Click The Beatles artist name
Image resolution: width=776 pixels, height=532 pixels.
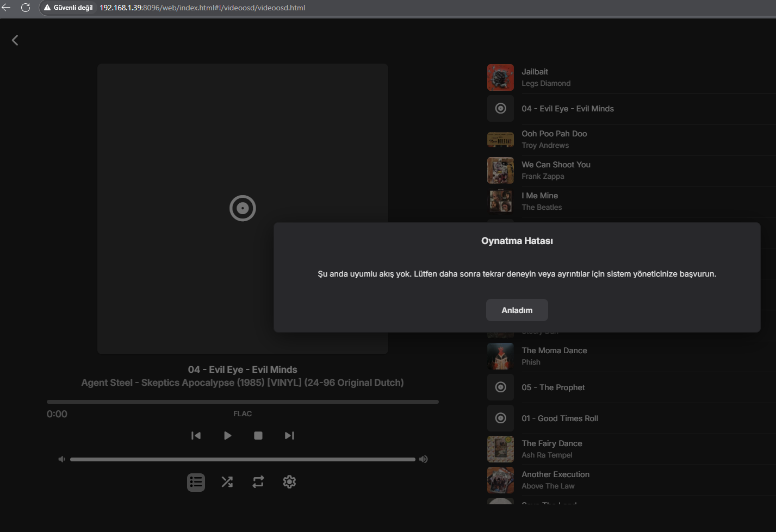tap(542, 208)
